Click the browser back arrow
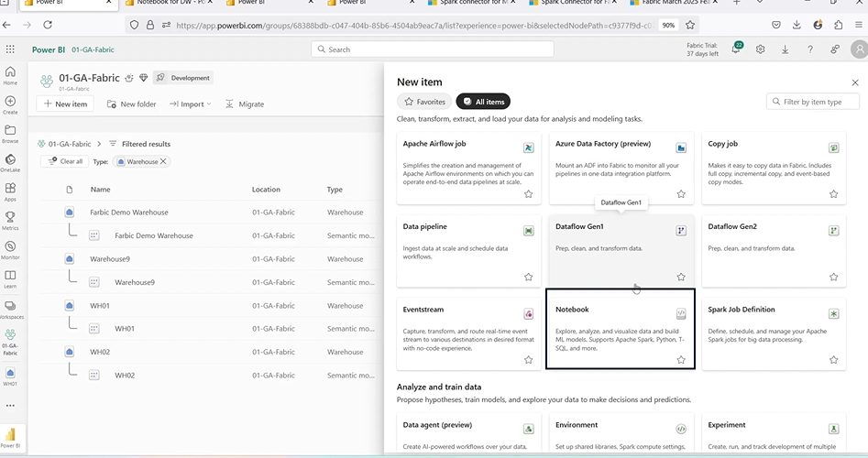The image size is (868, 458). [x=6, y=25]
